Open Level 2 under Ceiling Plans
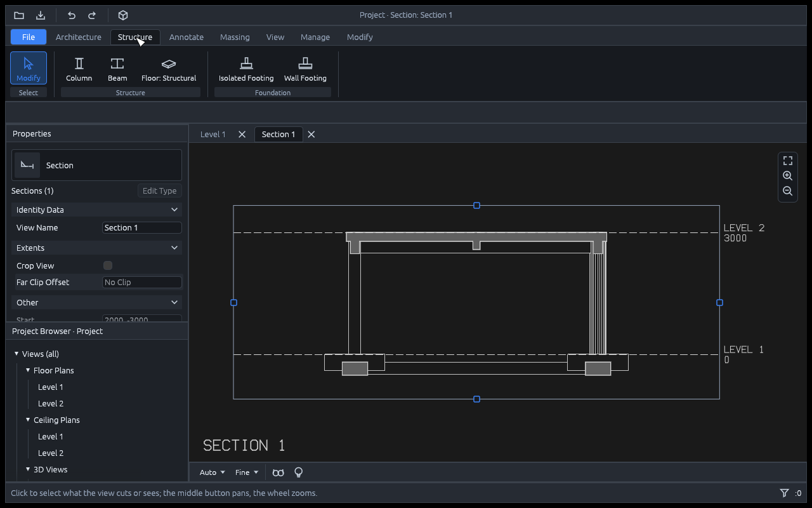This screenshot has width=812, height=508. [x=51, y=453]
